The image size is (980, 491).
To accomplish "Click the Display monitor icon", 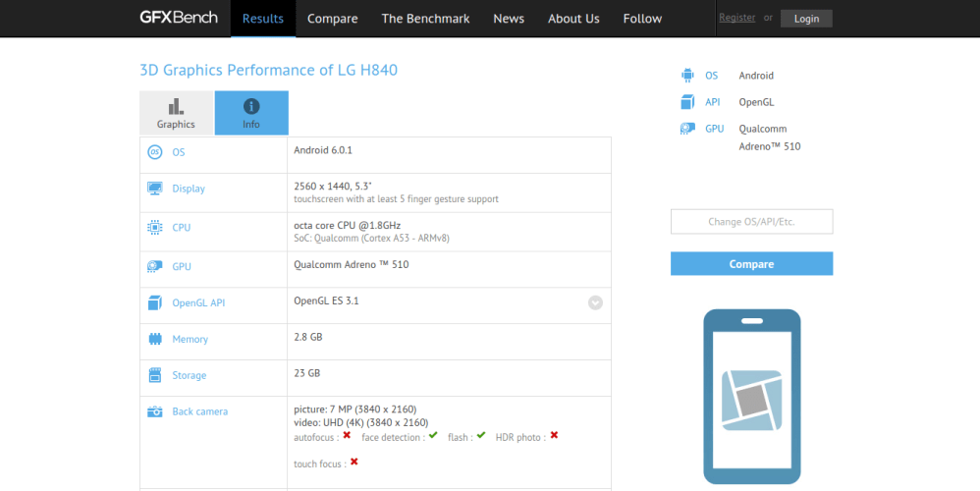I will (154, 189).
